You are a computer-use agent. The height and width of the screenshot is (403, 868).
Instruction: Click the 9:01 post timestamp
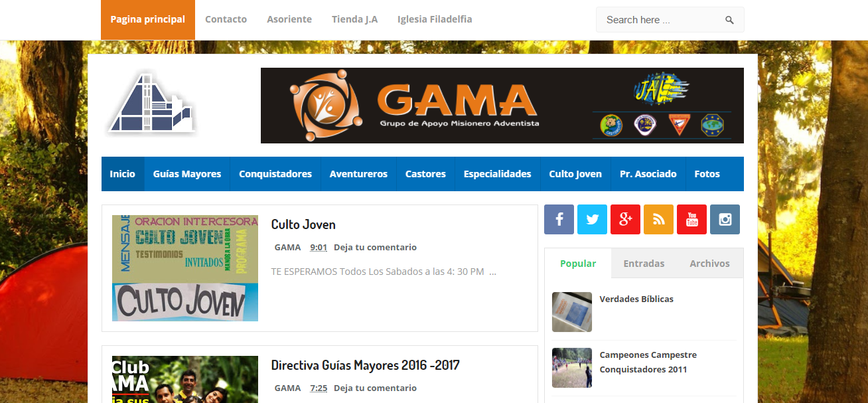pos(319,247)
